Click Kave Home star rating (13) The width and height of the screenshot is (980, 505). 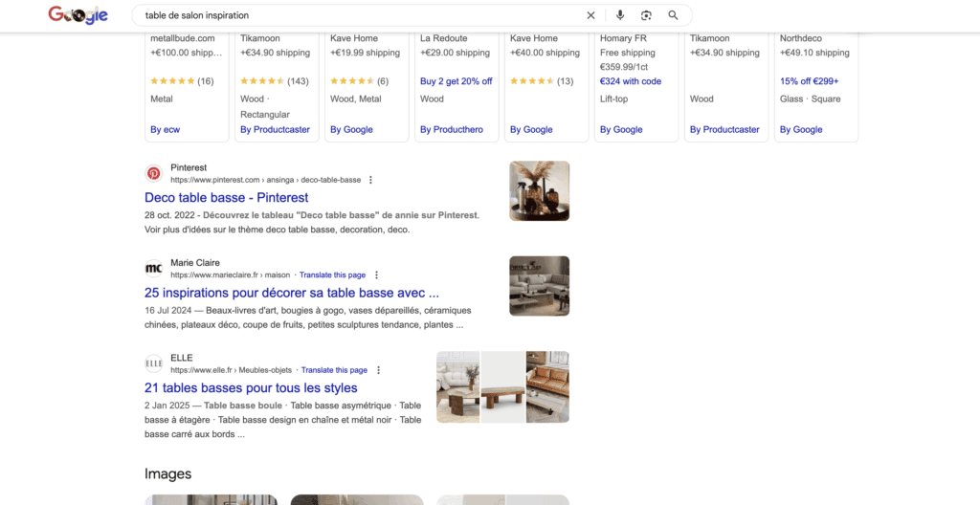[542, 81]
